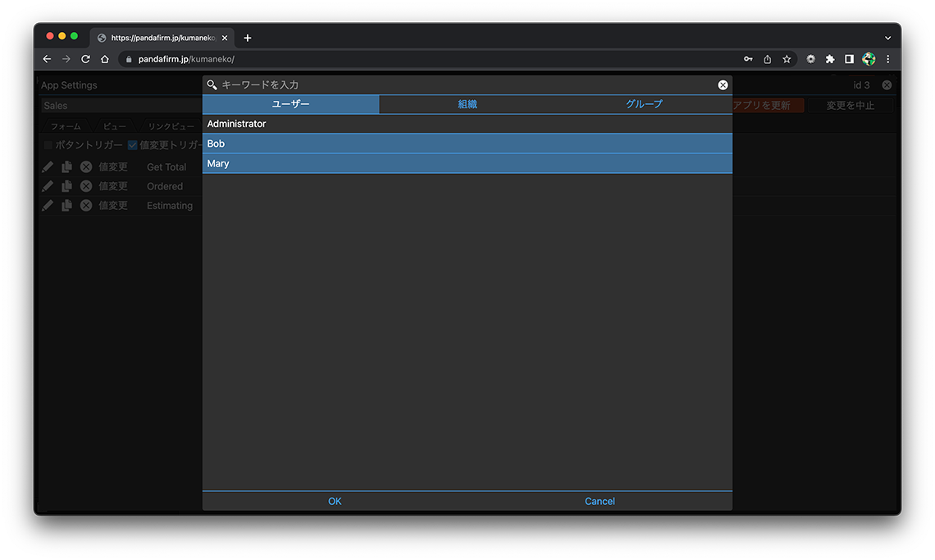The image size is (935, 560).
Task: Go to home page via the house icon
Action: point(105,59)
